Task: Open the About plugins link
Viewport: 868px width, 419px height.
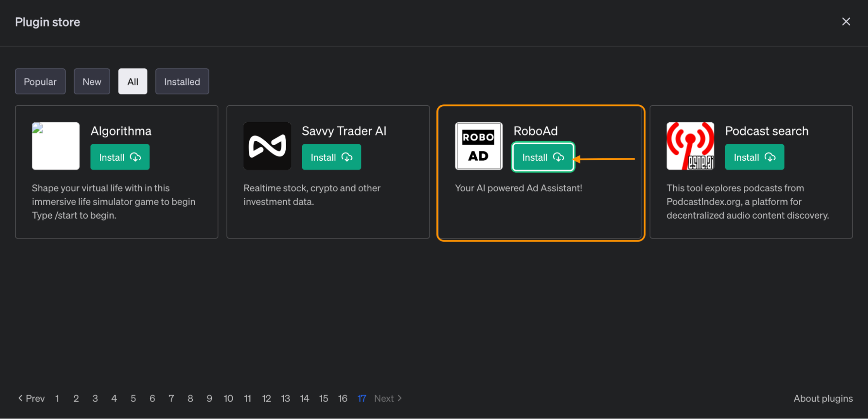Action: click(823, 399)
